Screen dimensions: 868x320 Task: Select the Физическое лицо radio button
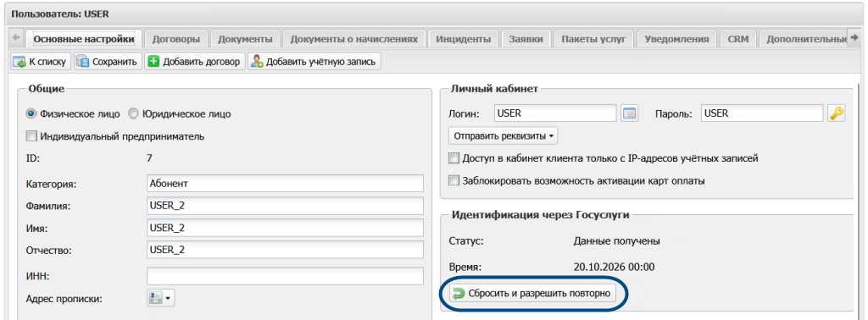[31, 113]
